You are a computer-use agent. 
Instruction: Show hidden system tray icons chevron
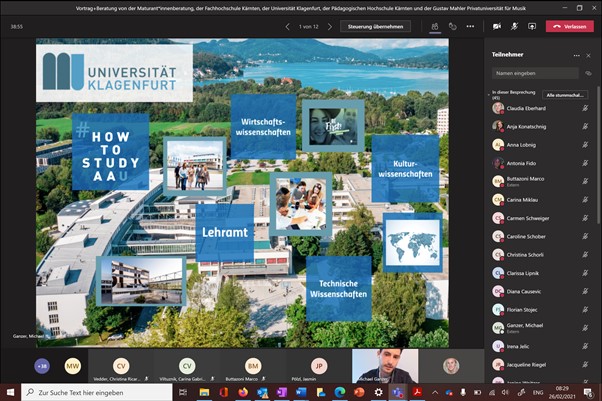coord(435,393)
